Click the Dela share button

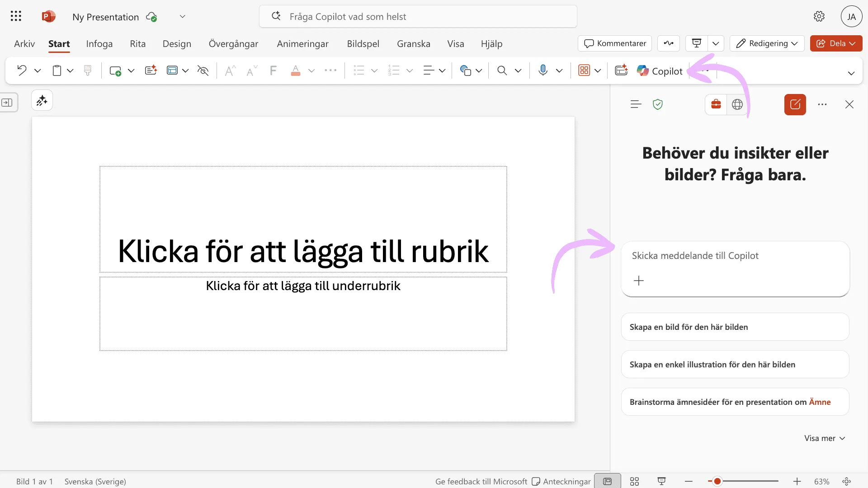click(x=836, y=43)
